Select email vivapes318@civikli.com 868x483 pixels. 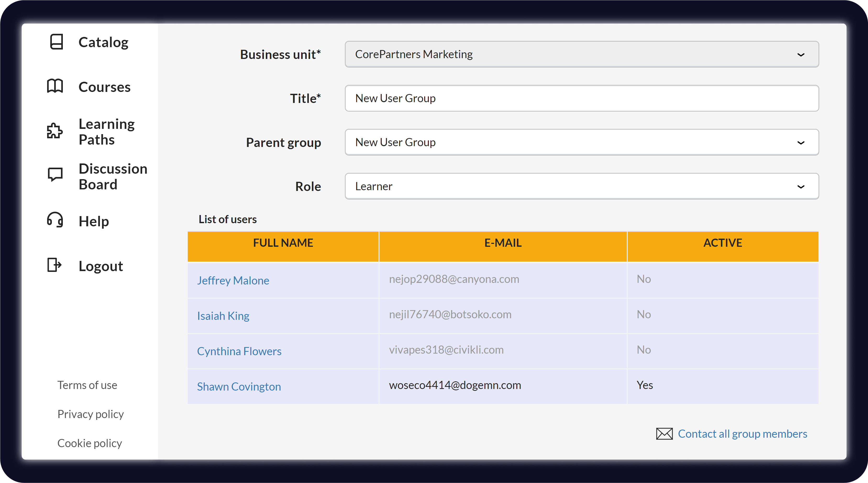coord(446,350)
